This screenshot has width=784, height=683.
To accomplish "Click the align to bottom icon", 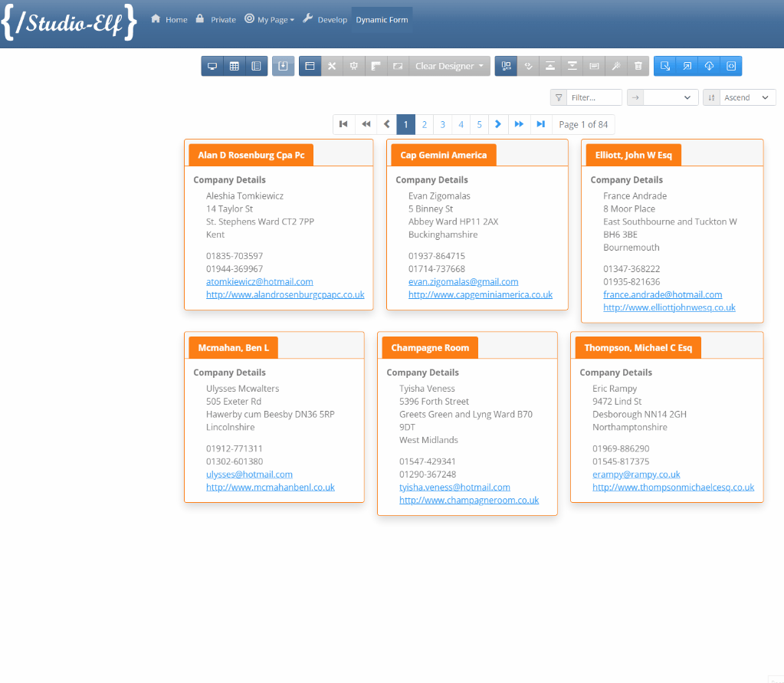I will click(572, 66).
